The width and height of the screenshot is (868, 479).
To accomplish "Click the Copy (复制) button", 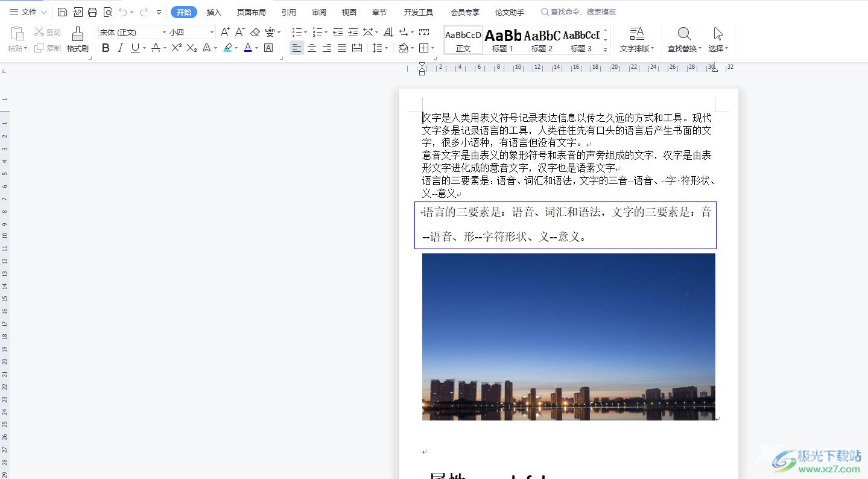I will pos(47,48).
